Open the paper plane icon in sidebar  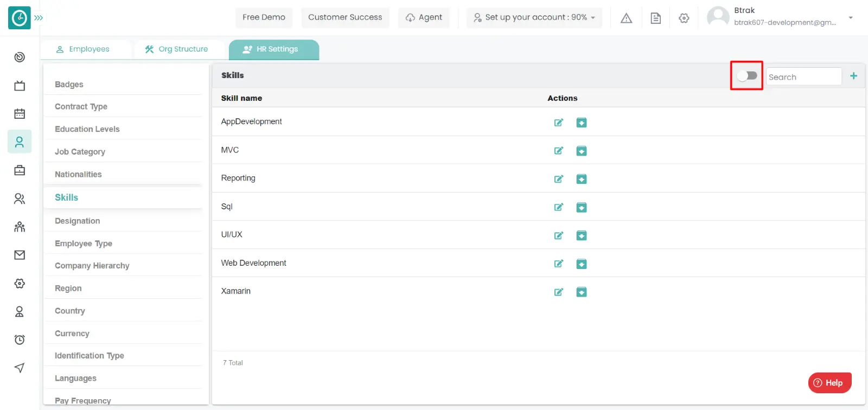point(20,368)
